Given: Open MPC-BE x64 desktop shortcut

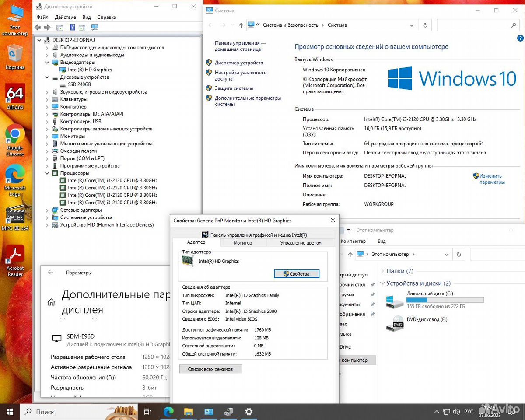Looking at the screenshot, I should 15,219.
